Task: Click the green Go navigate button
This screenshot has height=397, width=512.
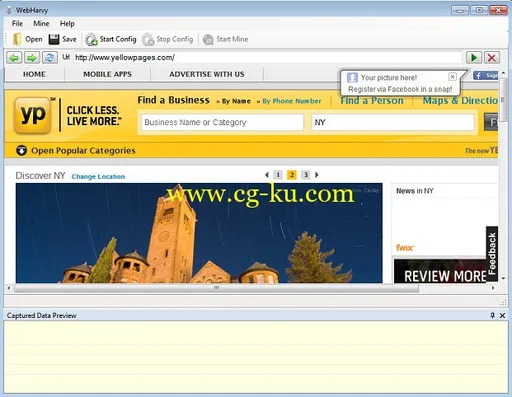Action: click(474, 58)
